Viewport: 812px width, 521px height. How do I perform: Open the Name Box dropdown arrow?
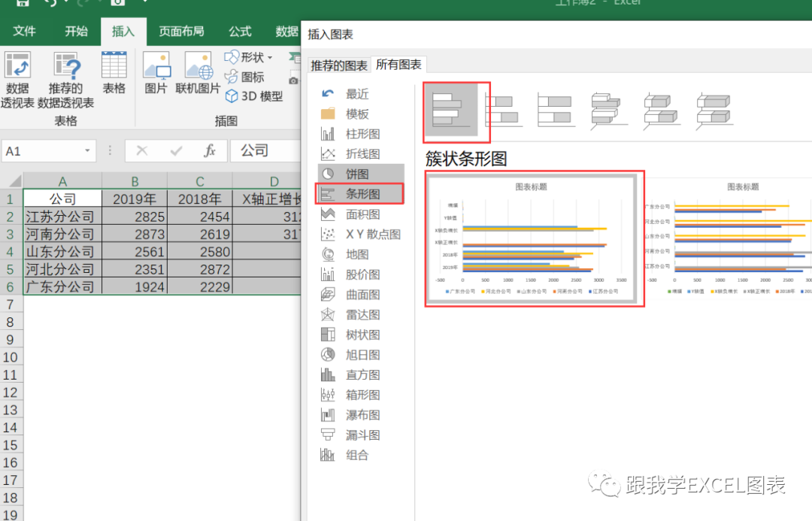87,150
